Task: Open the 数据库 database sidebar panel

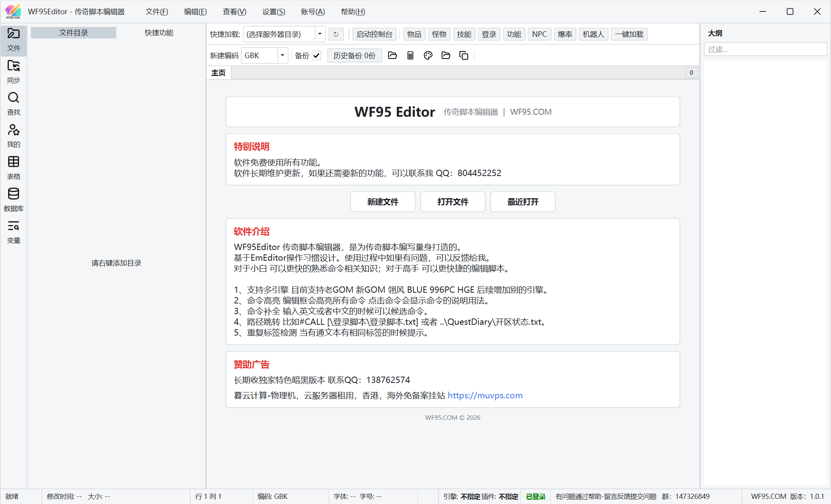Action: (13, 200)
